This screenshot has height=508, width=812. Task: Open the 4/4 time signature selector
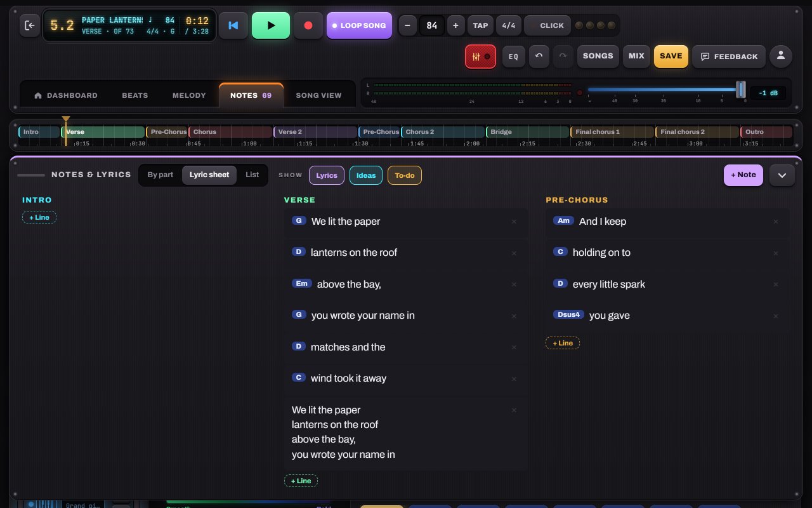tap(509, 25)
